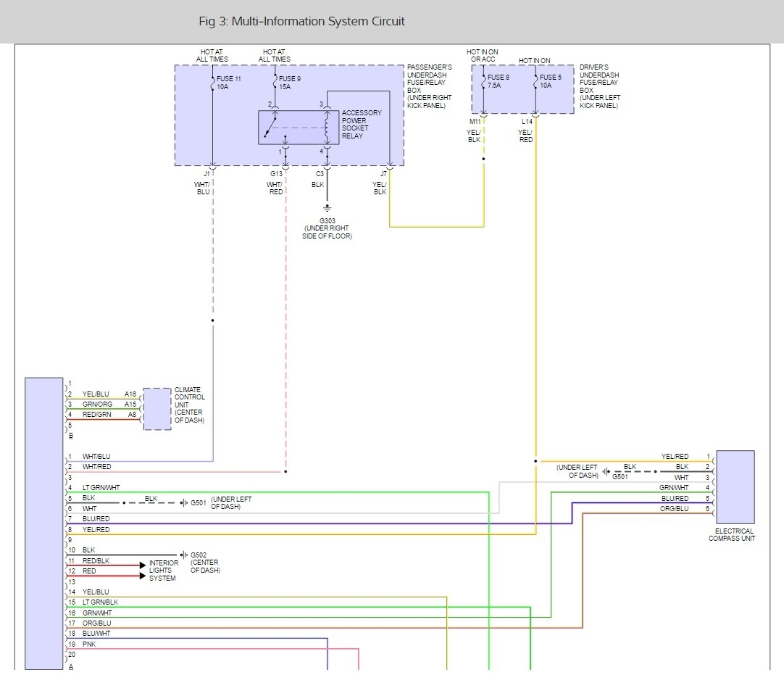Click the G501 ground near the compass unit
The image size is (784, 680).
(606, 471)
